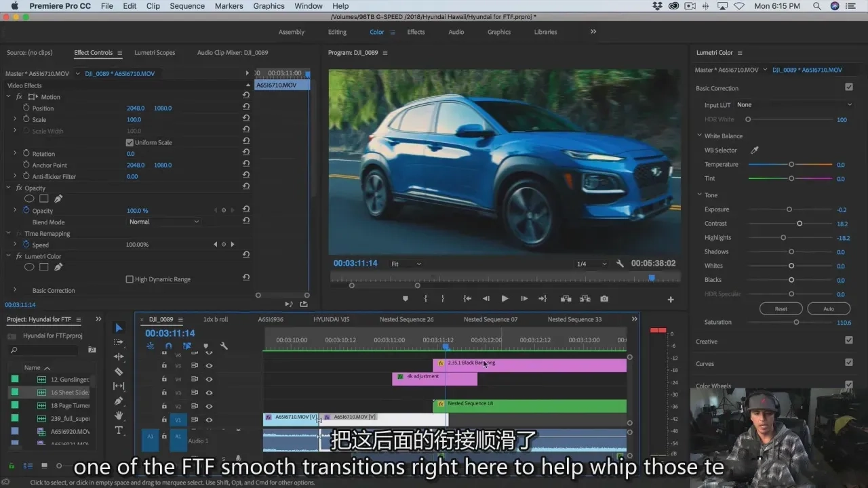The width and height of the screenshot is (868, 488).
Task: Add a marker in Program Monitor
Action: tap(406, 299)
